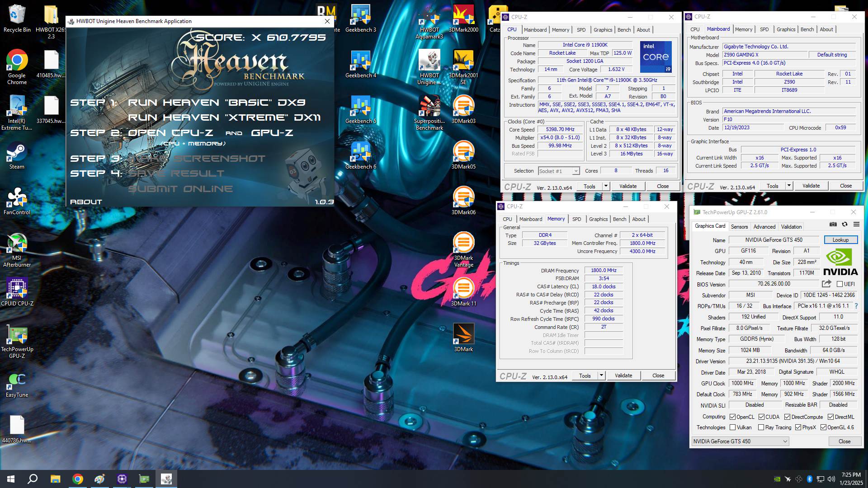
Task: Click the BIOS Version field in GPU-Z
Action: [774, 284]
